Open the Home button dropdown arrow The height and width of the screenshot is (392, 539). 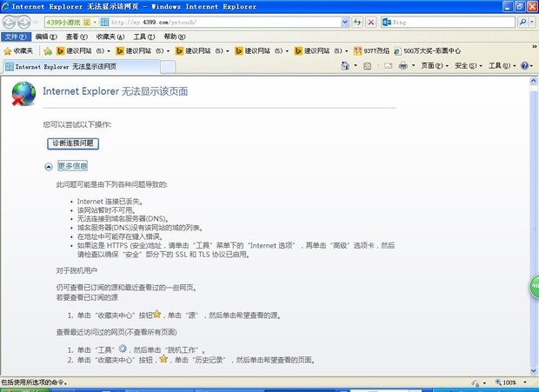[x=355, y=65]
